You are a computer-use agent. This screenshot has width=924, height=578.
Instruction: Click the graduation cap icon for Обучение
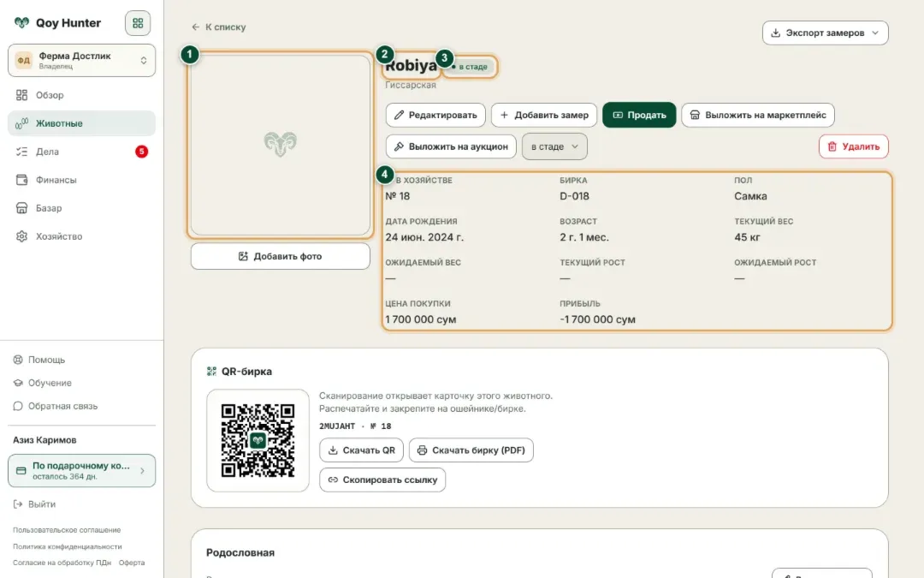click(18, 383)
